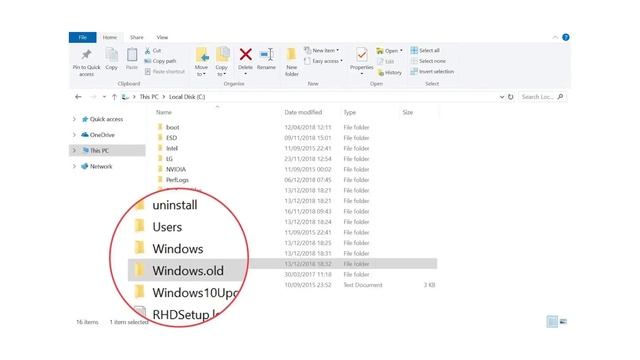The width and height of the screenshot is (640, 360).
Task: Sort by the Size column header
Action: (408, 112)
